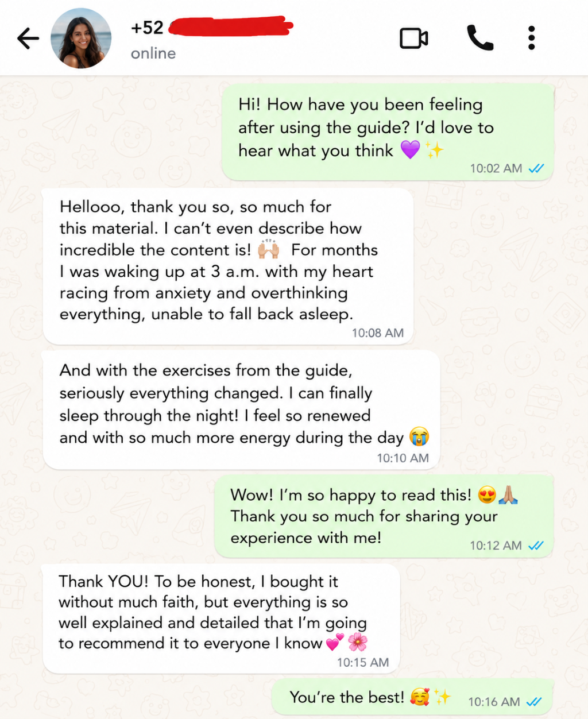Click the read checkmarks at 10:12 AM

(536, 546)
